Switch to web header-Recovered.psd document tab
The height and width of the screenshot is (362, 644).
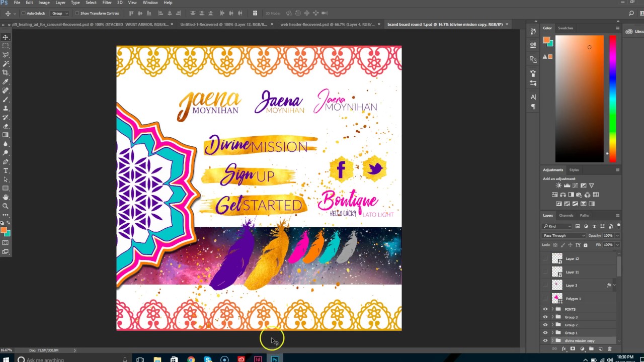pyautogui.click(x=327, y=24)
